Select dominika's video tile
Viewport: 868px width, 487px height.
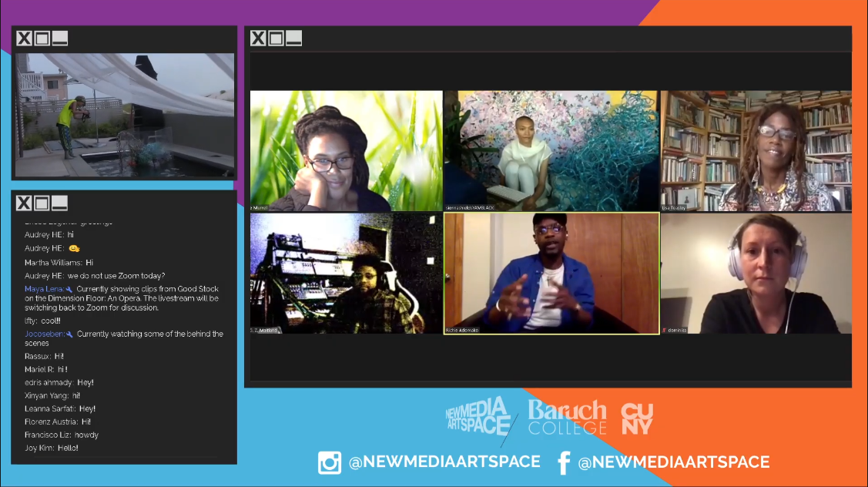756,273
